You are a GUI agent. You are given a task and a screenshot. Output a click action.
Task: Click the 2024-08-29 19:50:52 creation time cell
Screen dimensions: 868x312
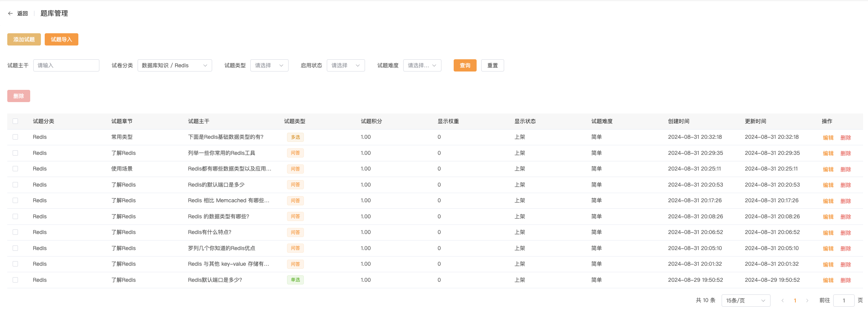coord(696,280)
